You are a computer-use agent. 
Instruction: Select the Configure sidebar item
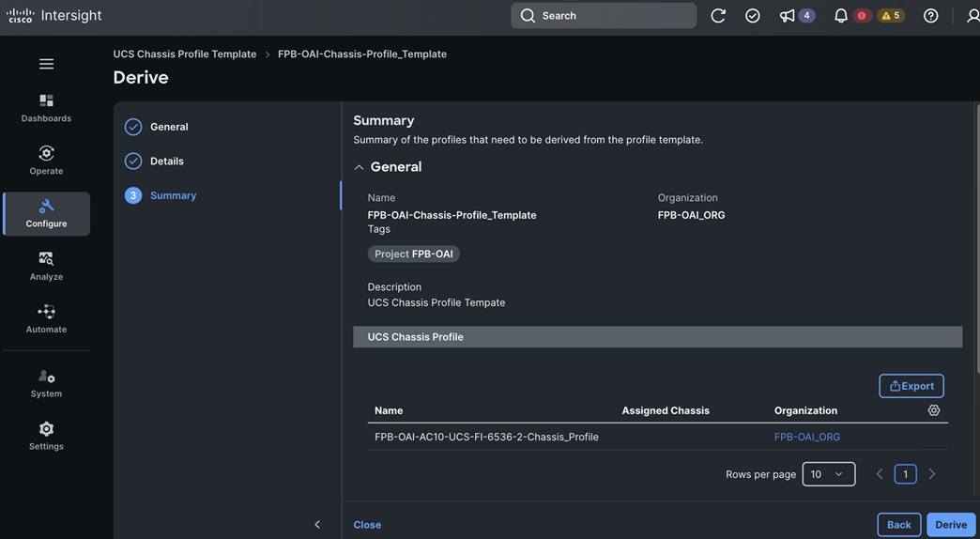tap(46, 214)
